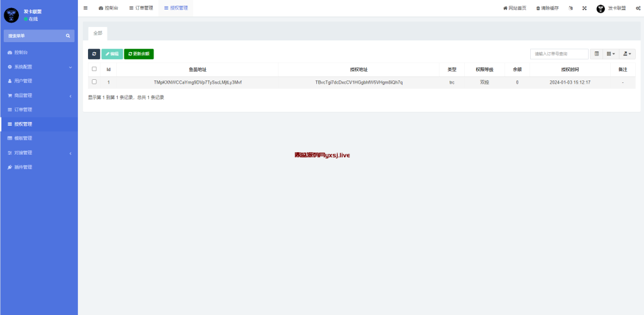Click the 发卡联盟 avatar in top bar
This screenshot has width=644, height=315.
601,8
